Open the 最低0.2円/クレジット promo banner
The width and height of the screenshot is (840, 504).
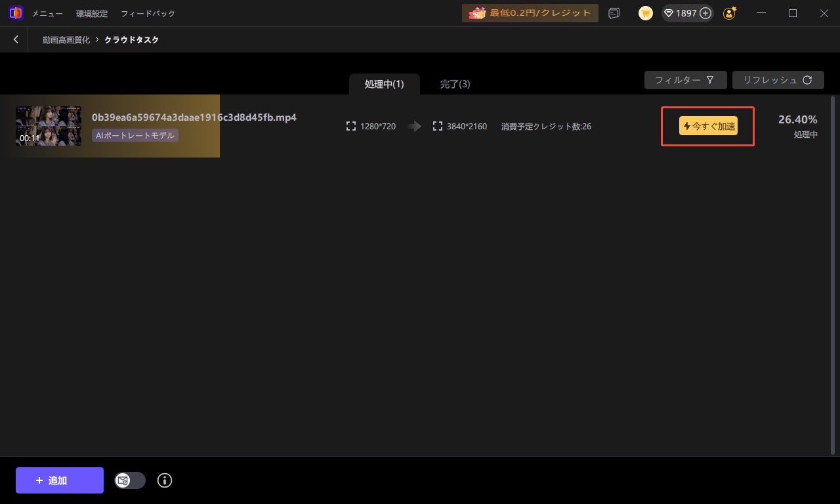[530, 13]
